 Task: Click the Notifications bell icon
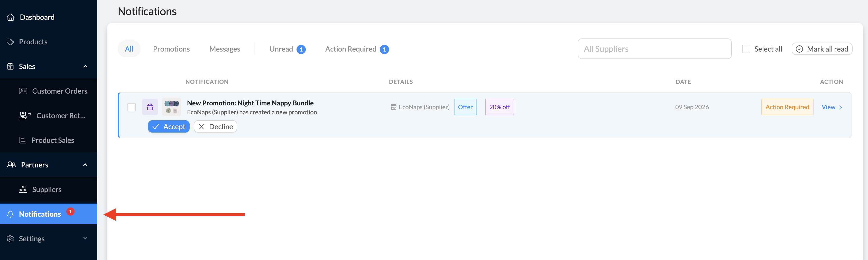click(x=11, y=214)
